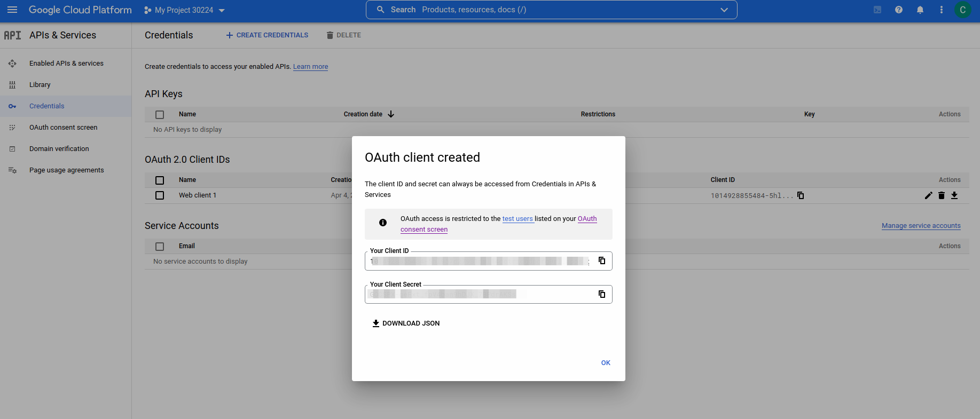Open the Library page
Screen dimensions: 980x419
tap(40, 84)
